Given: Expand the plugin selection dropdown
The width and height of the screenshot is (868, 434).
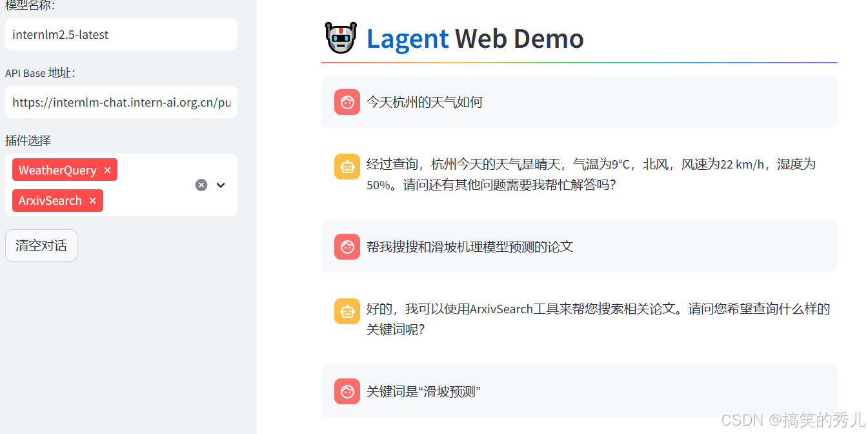Looking at the screenshot, I should [221, 185].
